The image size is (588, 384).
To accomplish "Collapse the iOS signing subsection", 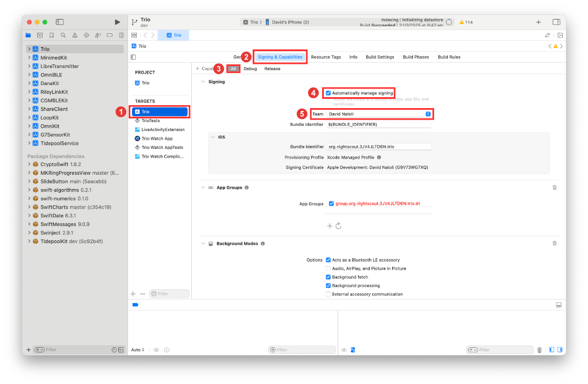I will point(212,137).
